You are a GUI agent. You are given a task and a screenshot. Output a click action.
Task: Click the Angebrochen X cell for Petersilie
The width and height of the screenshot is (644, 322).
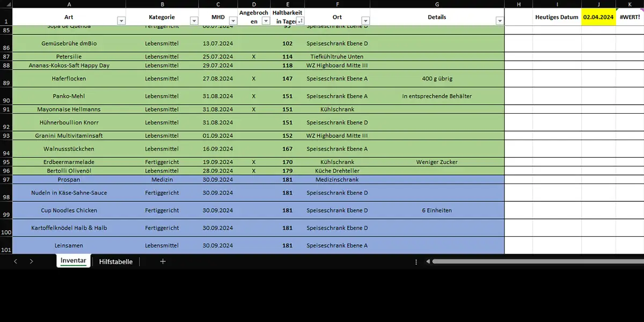(254, 56)
